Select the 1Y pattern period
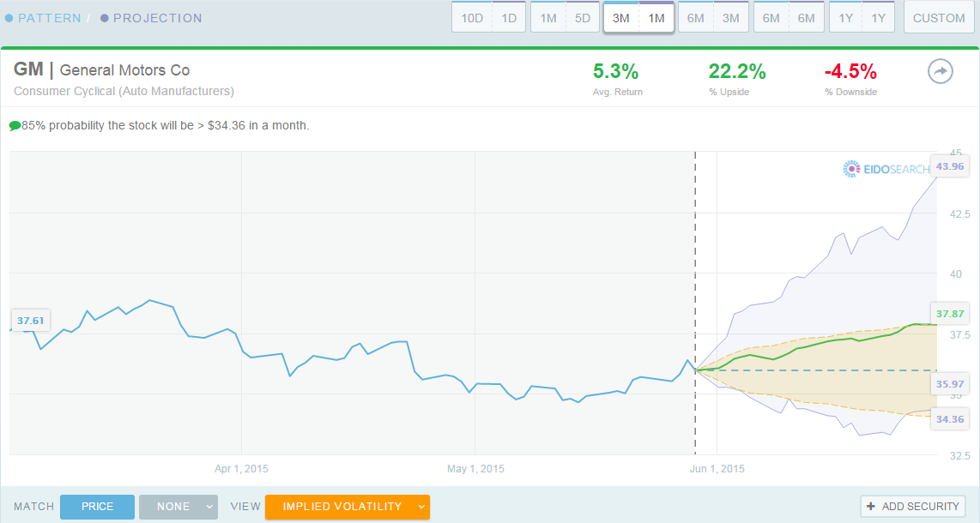 click(x=845, y=18)
